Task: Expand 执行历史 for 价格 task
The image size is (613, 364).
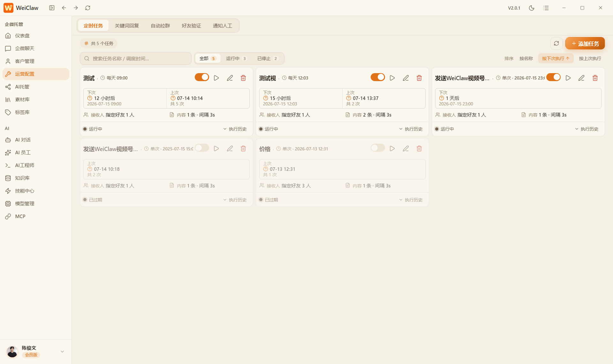Action: (411, 200)
